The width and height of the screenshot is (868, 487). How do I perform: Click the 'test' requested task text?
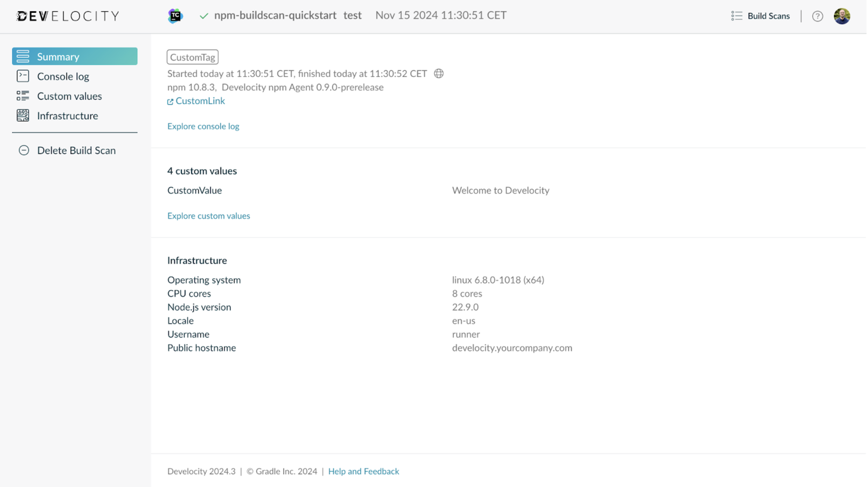[x=352, y=16]
